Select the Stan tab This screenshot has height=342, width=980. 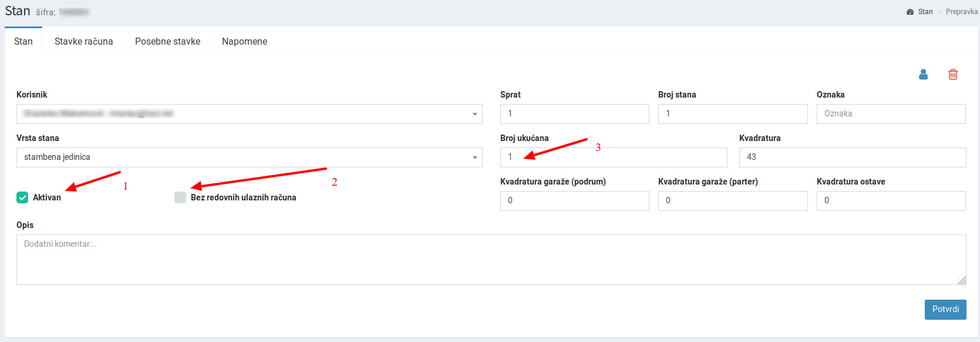click(x=23, y=41)
